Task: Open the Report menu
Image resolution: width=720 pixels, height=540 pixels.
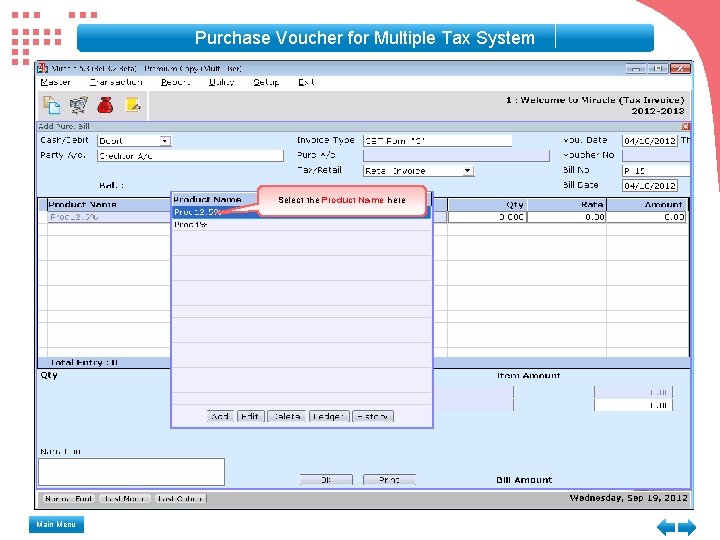Action: tap(175, 82)
